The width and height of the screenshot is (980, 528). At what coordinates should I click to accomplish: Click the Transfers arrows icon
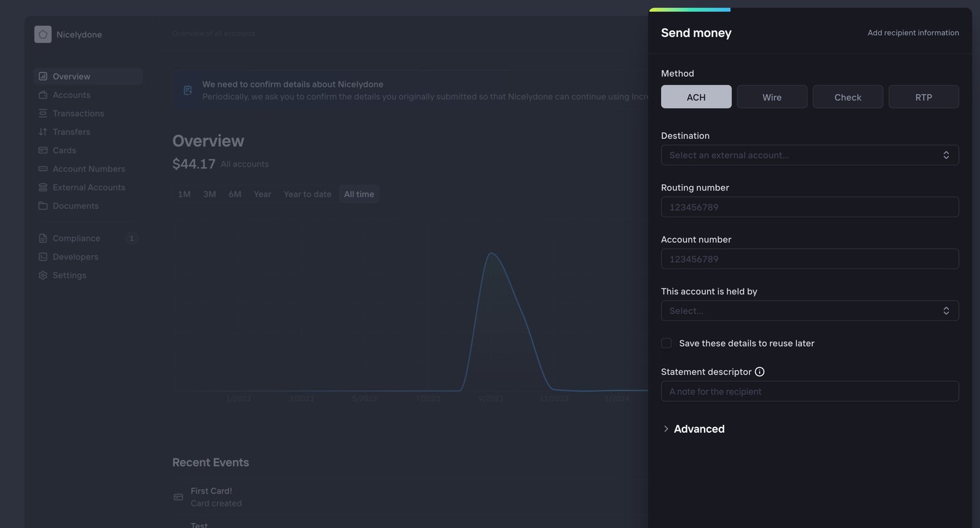pos(43,132)
